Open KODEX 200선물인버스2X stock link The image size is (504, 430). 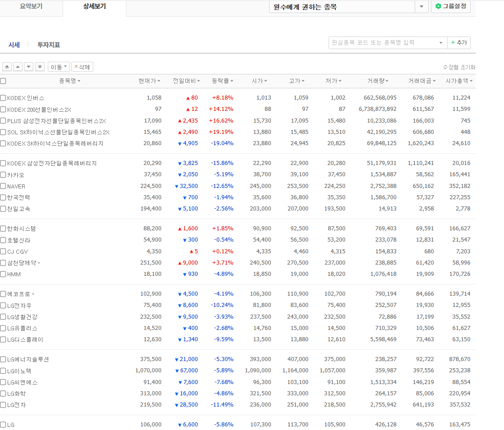click(x=39, y=110)
